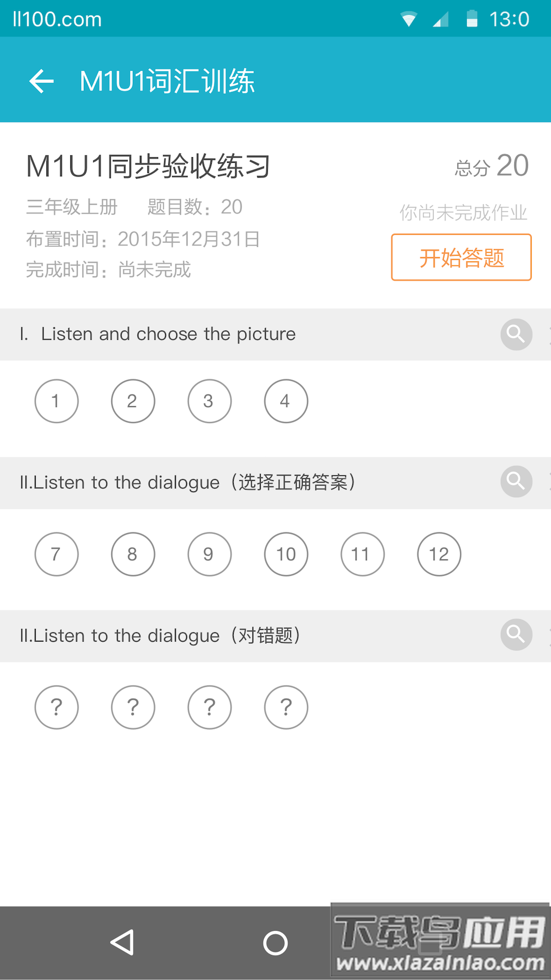
Task: Tap first question-mark circle in 对错题
Action: pos(57,707)
